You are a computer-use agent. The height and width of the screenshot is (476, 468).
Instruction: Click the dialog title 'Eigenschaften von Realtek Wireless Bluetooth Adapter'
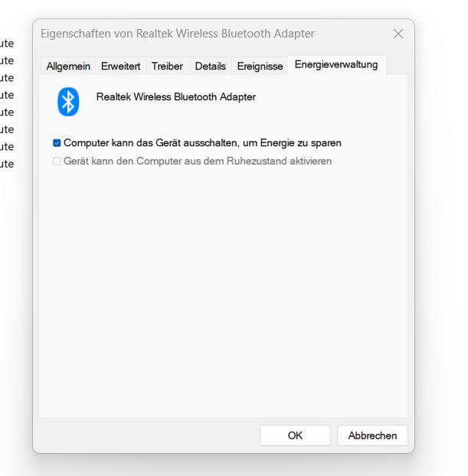[x=178, y=34]
